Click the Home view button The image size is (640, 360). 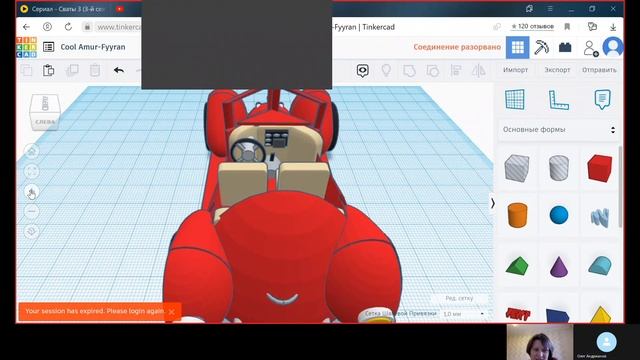(x=32, y=151)
